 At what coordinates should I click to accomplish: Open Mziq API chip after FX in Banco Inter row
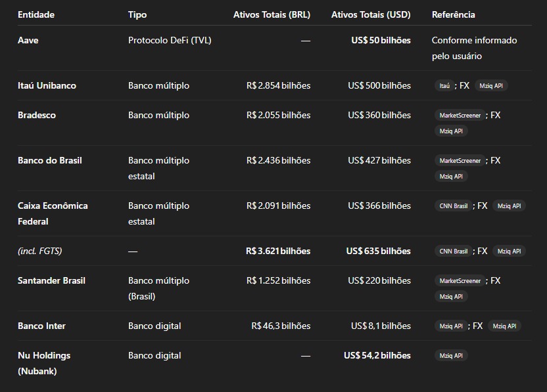[504, 326]
